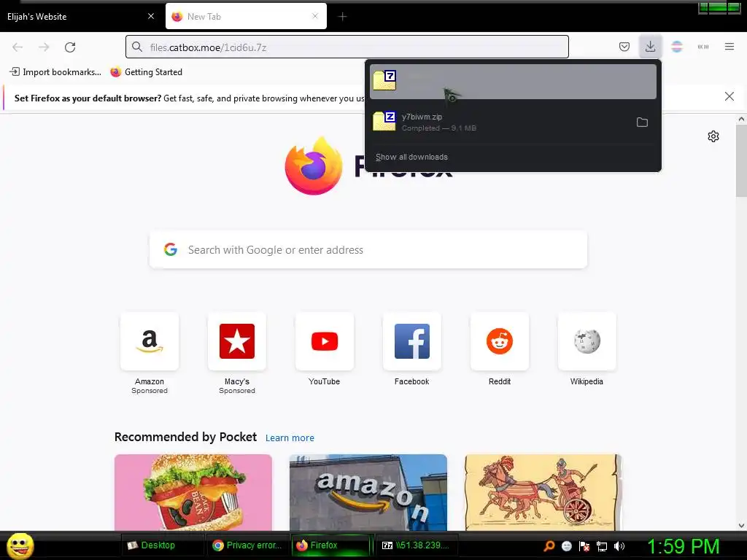
Task: Click scrollbar down arrow
Action: coord(741,526)
